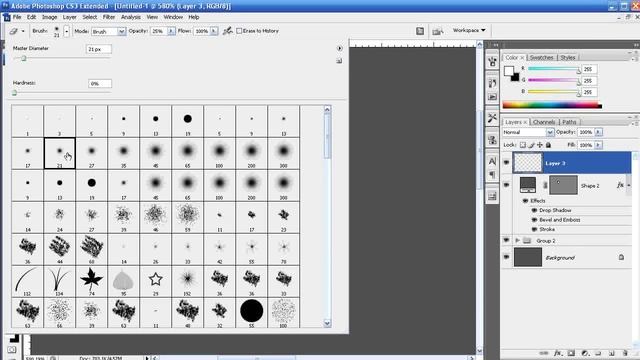Add layer style via fx icon
This screenshot has height=360, width=640.
558,353
